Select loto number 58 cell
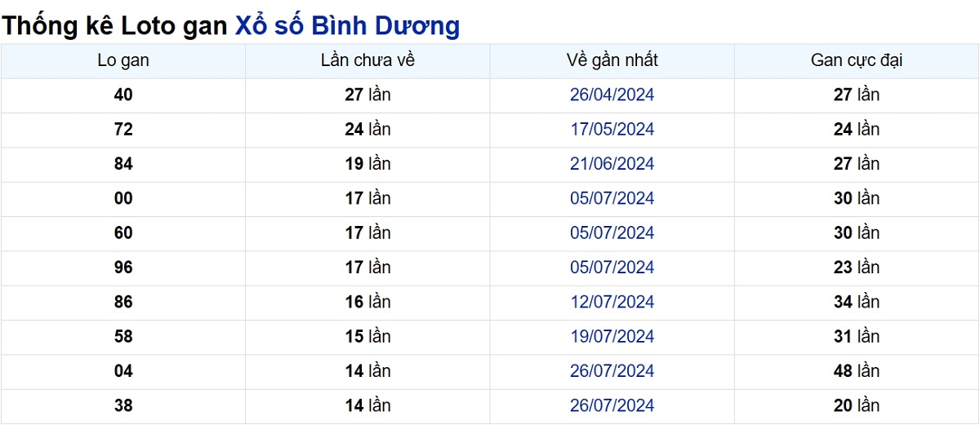 [123, 336]
